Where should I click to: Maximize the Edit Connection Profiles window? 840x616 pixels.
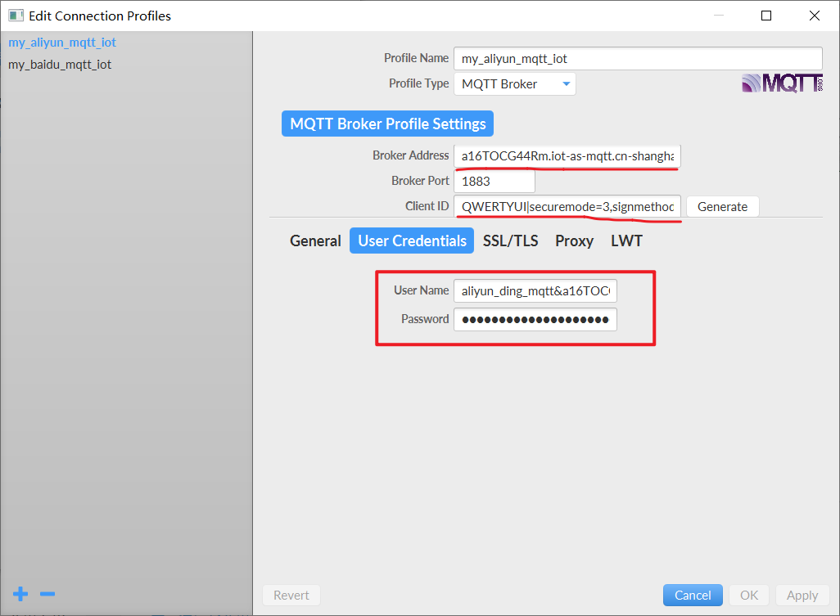[766, 16]
